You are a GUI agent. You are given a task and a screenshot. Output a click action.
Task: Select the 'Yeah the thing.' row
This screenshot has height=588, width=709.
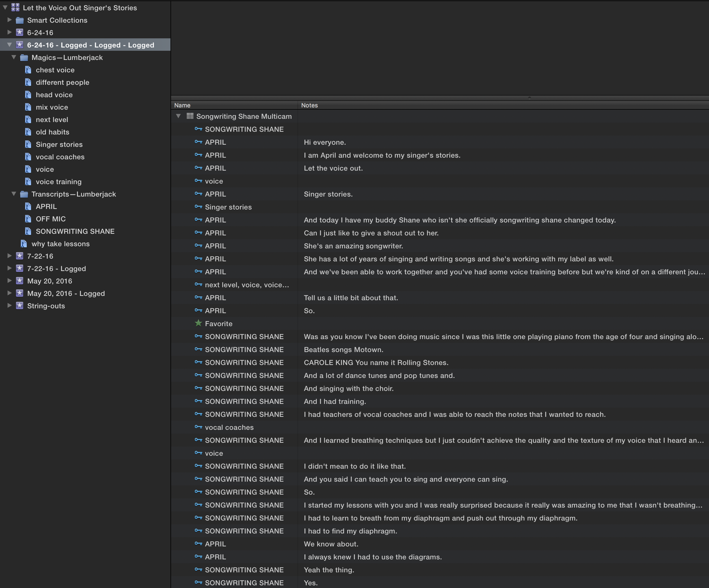click(440, 570)
